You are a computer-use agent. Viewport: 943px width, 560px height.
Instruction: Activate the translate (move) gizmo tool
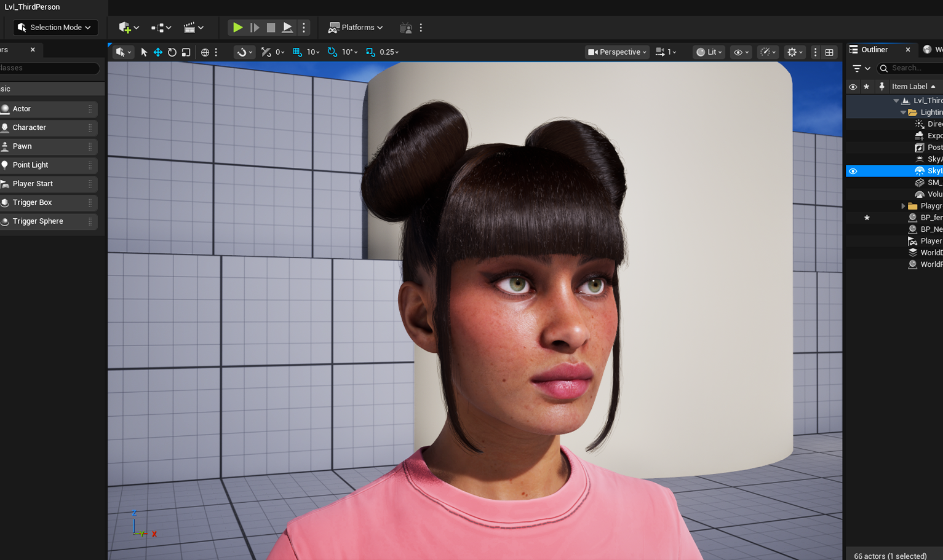pos(158,52)
